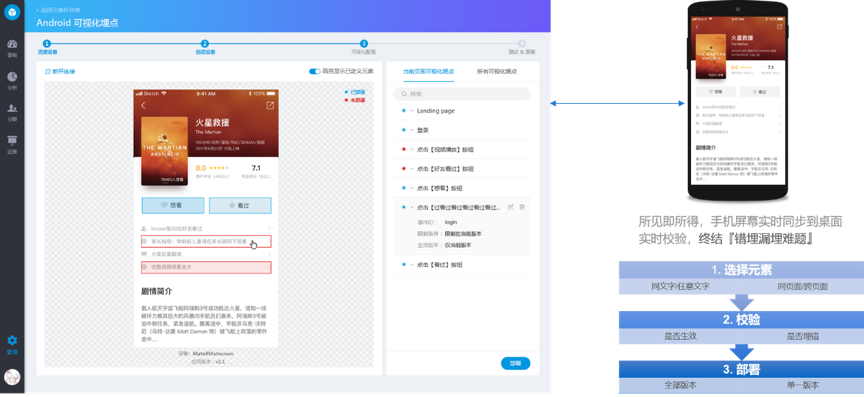Screen dimensions: 864x397
Task: Expand the 点击【想看】按钮 event chevron
Action: point(412,188)
